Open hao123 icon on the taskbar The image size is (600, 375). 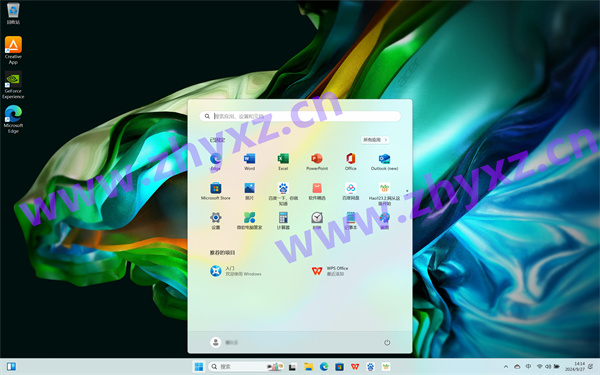pos(386,367)
